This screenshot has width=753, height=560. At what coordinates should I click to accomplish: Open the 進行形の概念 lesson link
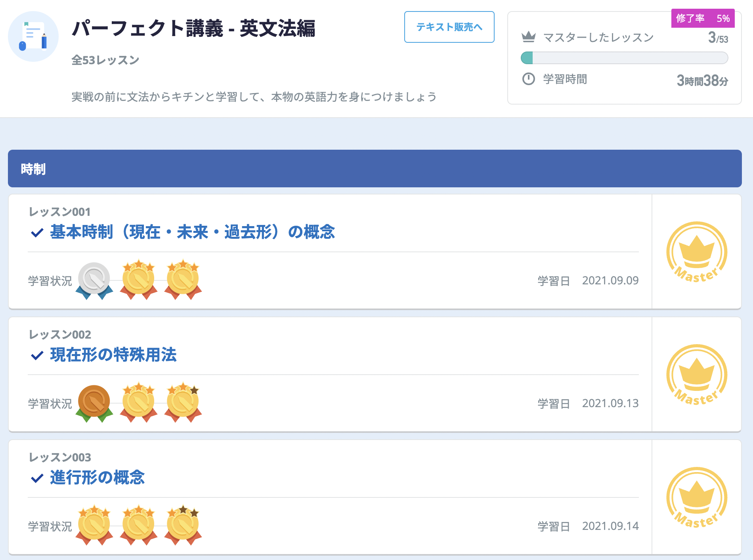97,478
